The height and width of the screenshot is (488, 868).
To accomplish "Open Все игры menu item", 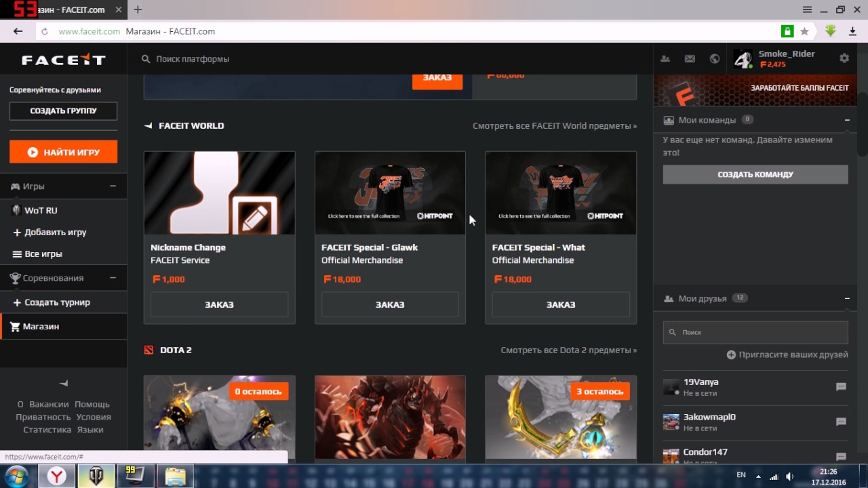I will 43,253.
